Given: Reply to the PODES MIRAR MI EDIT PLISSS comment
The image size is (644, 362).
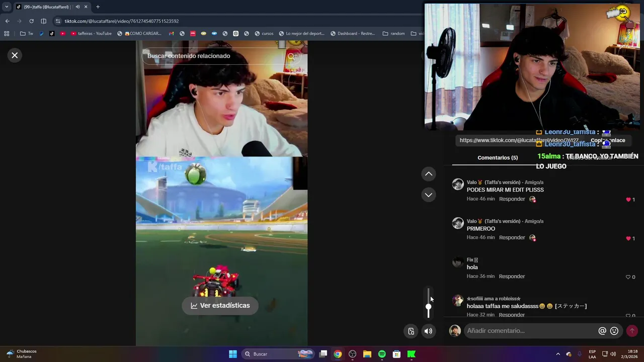Looking at the screenshot, I should tap(512, 199).
